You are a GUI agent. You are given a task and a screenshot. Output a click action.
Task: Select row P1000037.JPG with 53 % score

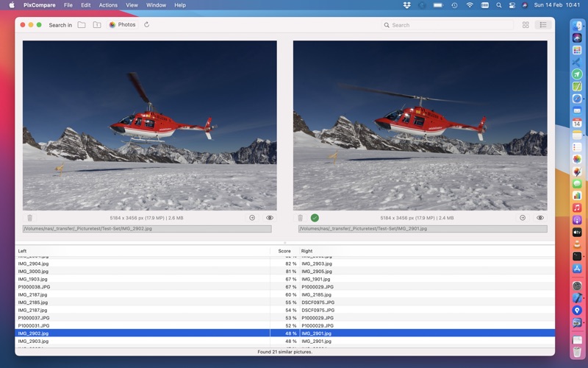[285, 318]
